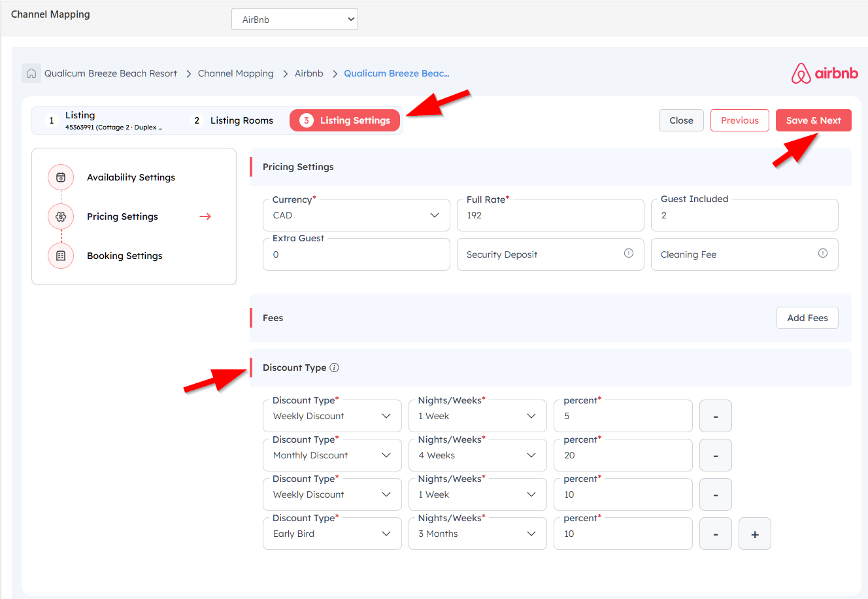Focus percent field in third discount row
The height and width of the screenshot is (599, 868).
click(x=623, y=494)
